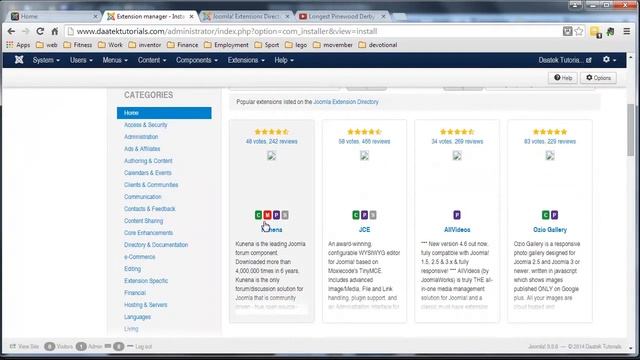Open the browser home page icon
The width and height of the screenshot is (640, 360).
pyautogui.click(x=54, y=31)
